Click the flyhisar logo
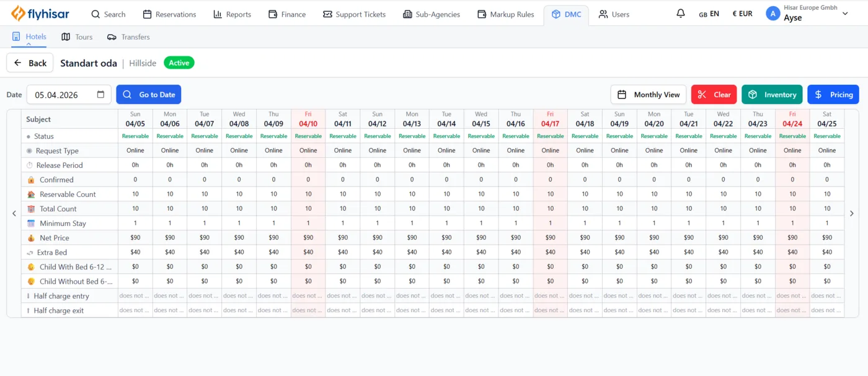 coord(40,14)
